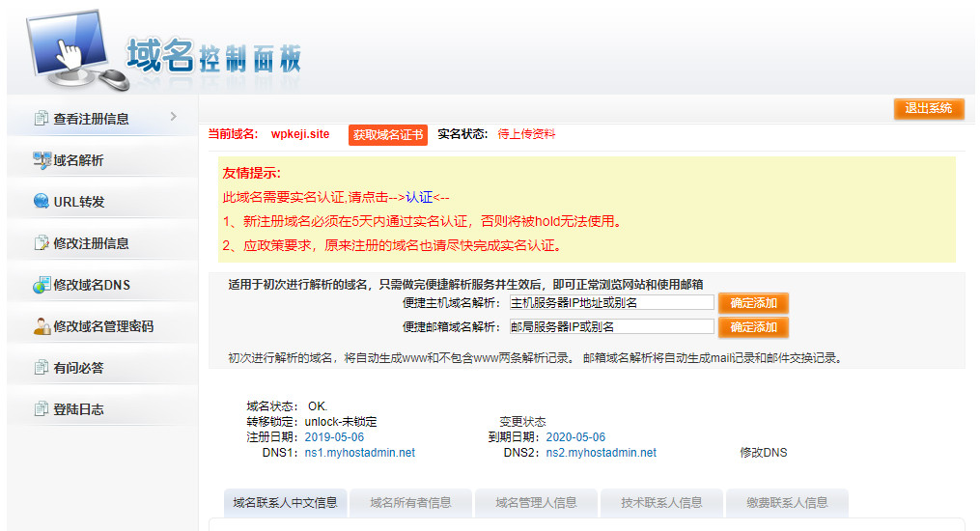The height and width of the screenshot is (531, 980).
Task: Focus the 主机服务器IP地址或别名 input field
Action: pyautogui.click(x=612, y=303)
